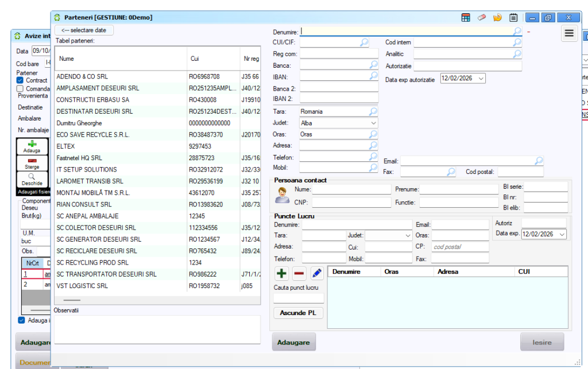The width and height of the screenshot is (588, 369).
Task: Click the selectare date button
Action: pos(84,30)
